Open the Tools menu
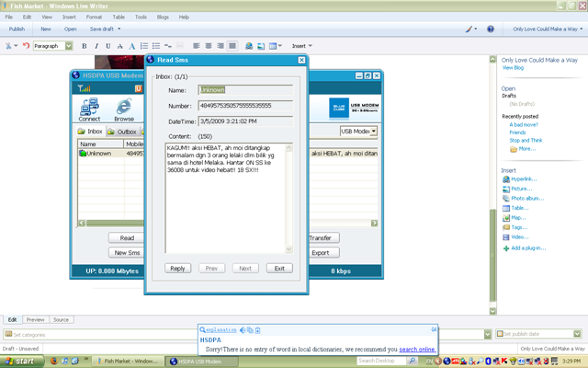This screenshot has height=368, width=588. 141,17
